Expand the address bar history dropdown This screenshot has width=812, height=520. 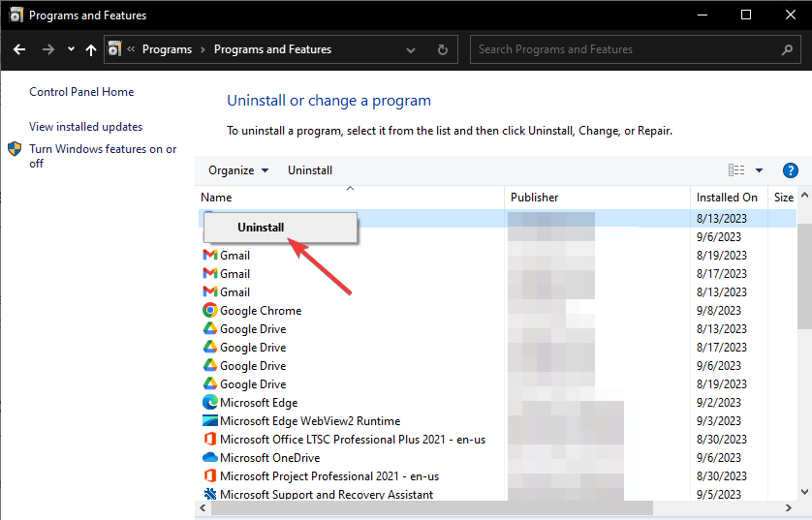click(411, 49)
